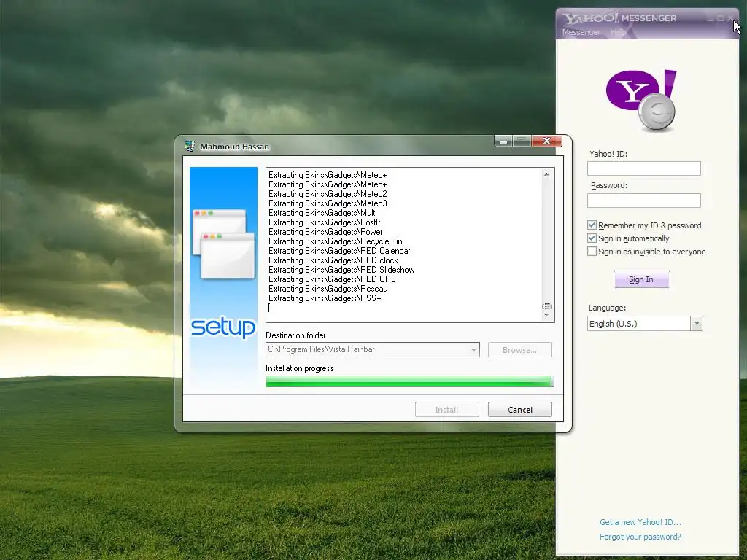747x560 pixels.
Task: Cancel the installation
Action: (519, 410)
